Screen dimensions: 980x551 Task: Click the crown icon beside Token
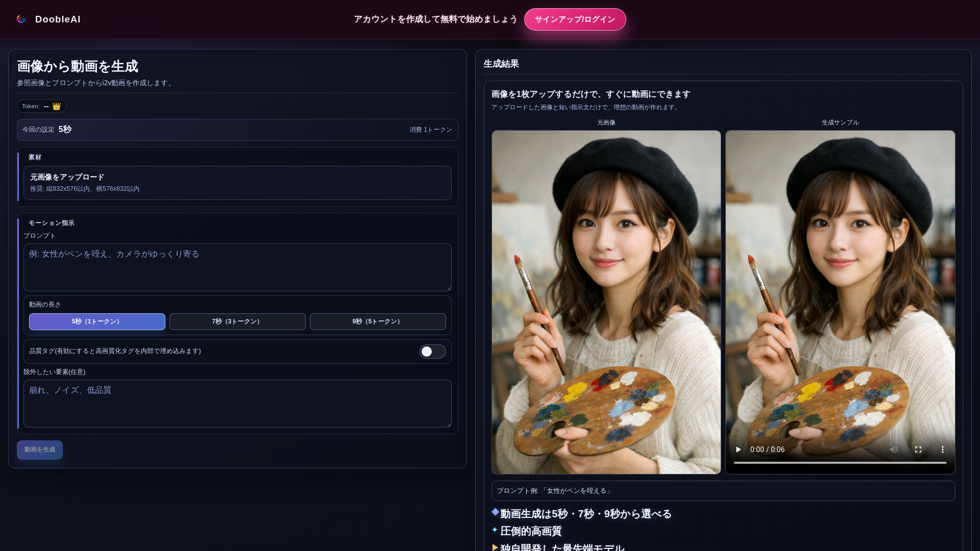point(57,106)
